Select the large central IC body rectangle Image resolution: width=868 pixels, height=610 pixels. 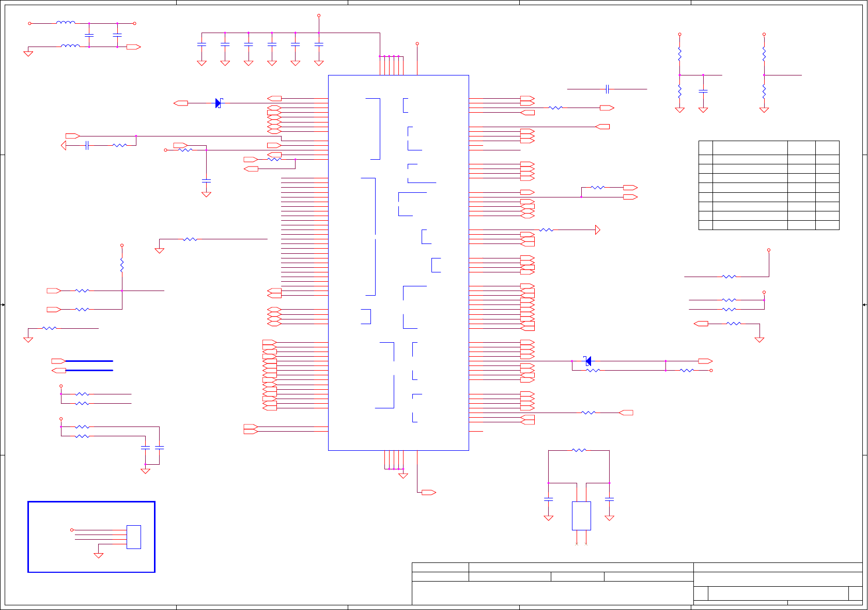point(398,263)
